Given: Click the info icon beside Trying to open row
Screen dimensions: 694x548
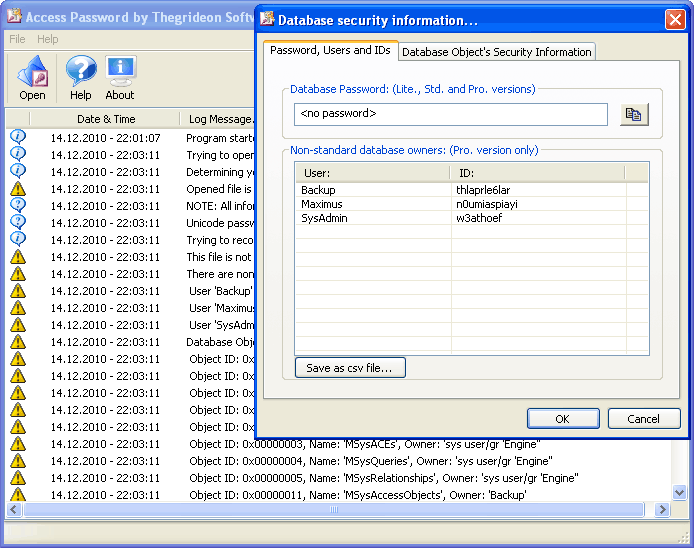Looking at the screenshot, I should pyautogui.click(x=18, y=154).
